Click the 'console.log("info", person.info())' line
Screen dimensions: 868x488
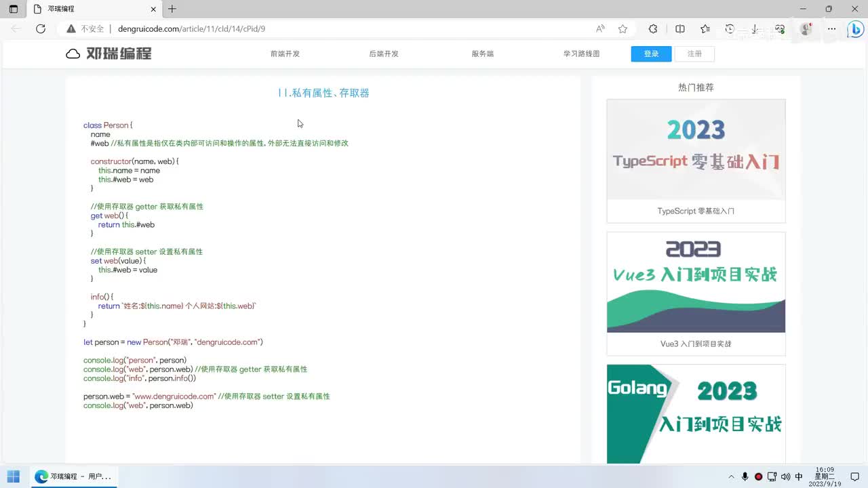[140, 378]
